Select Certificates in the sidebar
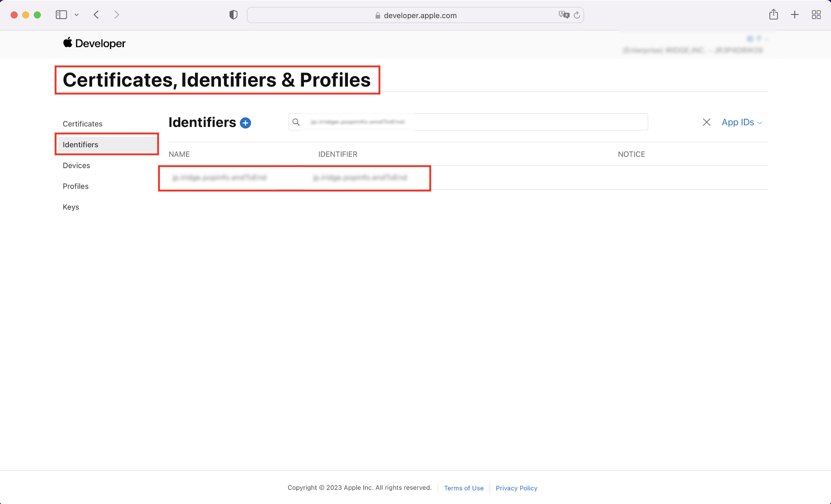831x504 pixels. tap(83, 124)
